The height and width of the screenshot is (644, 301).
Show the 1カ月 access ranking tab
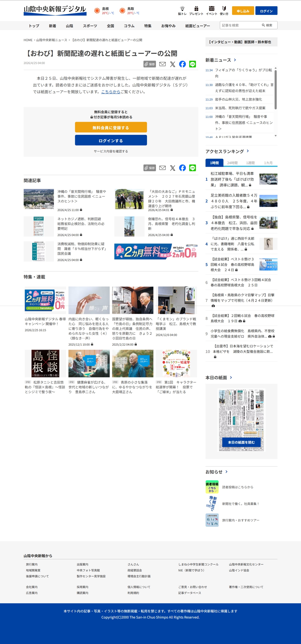coord(268,163)
